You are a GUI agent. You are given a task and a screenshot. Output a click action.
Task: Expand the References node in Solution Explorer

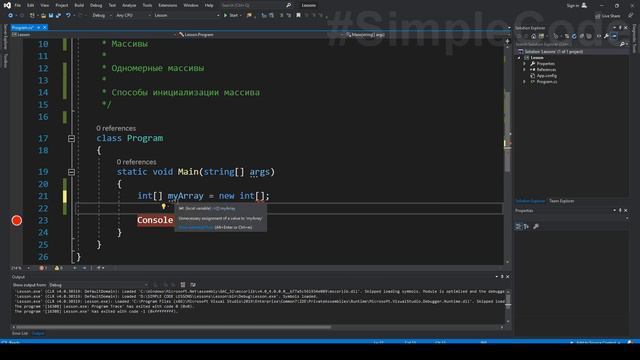(x=525, y=69)
